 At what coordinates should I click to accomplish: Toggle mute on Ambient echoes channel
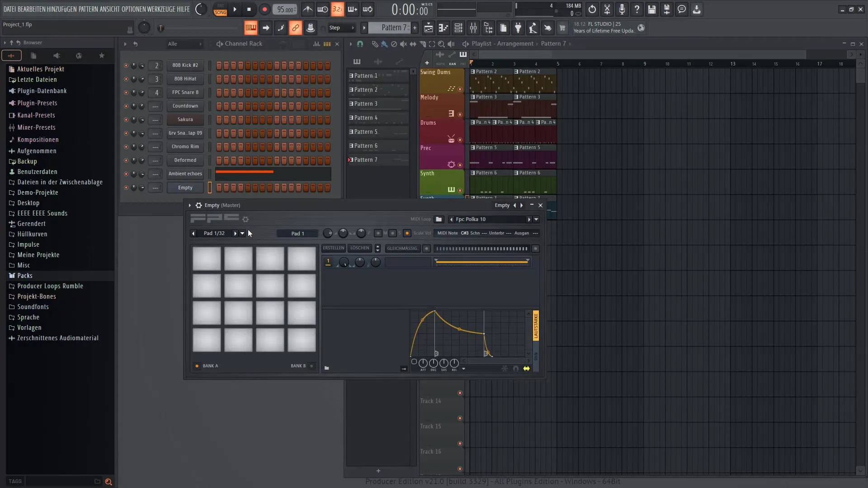coord(126,174)
